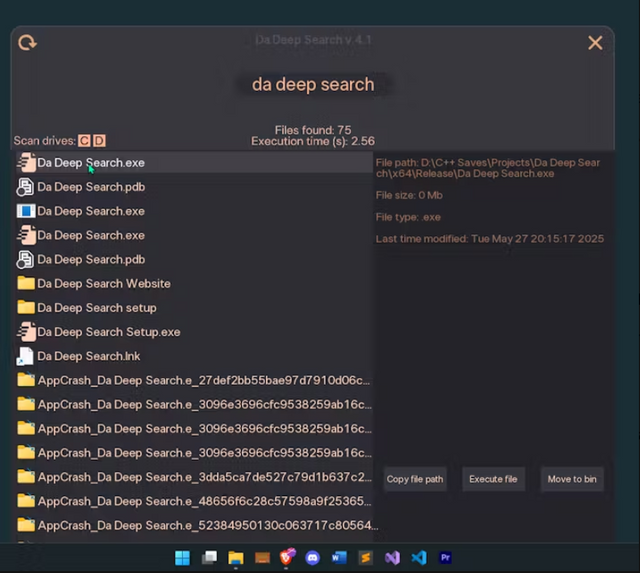This screenshot has width=640, height=573.
Task: Toggle scan drive C
Action: (x=84, y=141)
